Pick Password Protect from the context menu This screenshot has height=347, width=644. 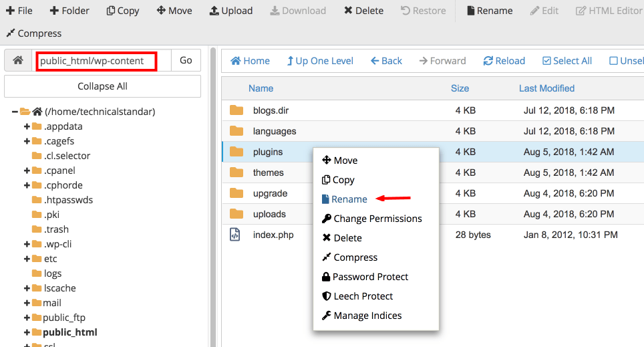coord(370,277)
